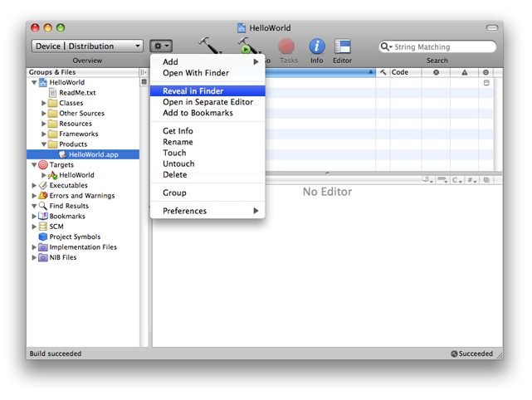Click the Succeeded build status
Image resolution: width=532 pixels, height=400 pixels.
(472, 354)
